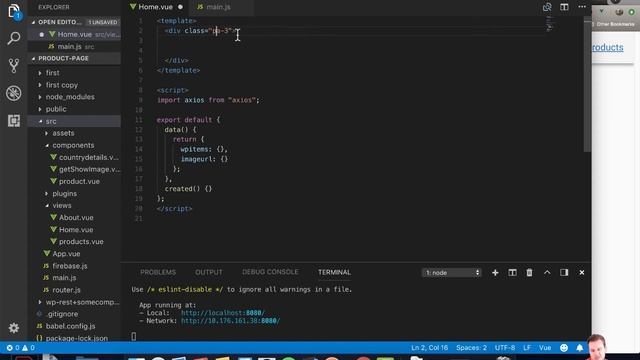Image resolution: width=640 pixels, height=360 pixels.
Task: Collapse the views folder
Action: [62, 205]
